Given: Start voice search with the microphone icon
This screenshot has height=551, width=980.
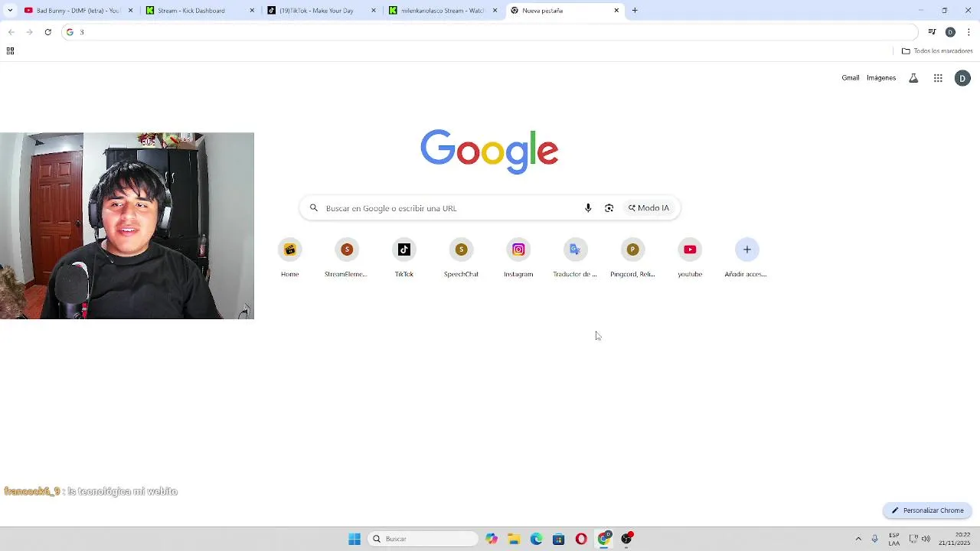Looking at the screenshot, I should [x=588, y=208].
